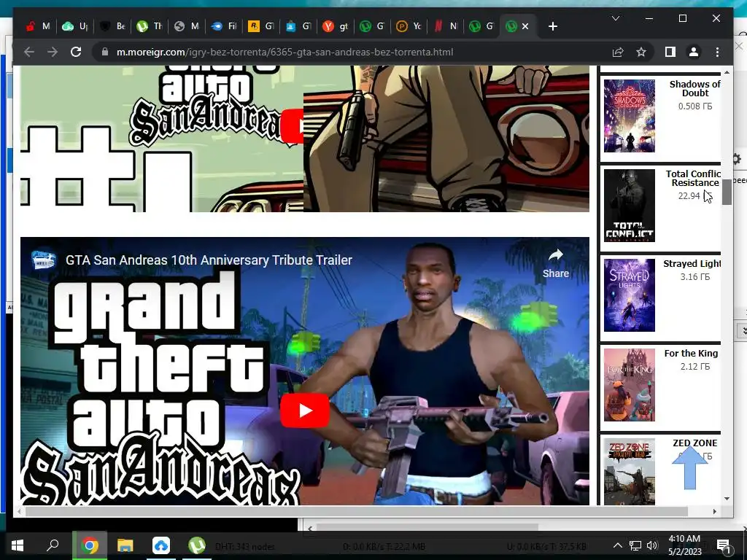Open the For the King link
Viewport: 747px width, 560px height.
tap(691, 354)
